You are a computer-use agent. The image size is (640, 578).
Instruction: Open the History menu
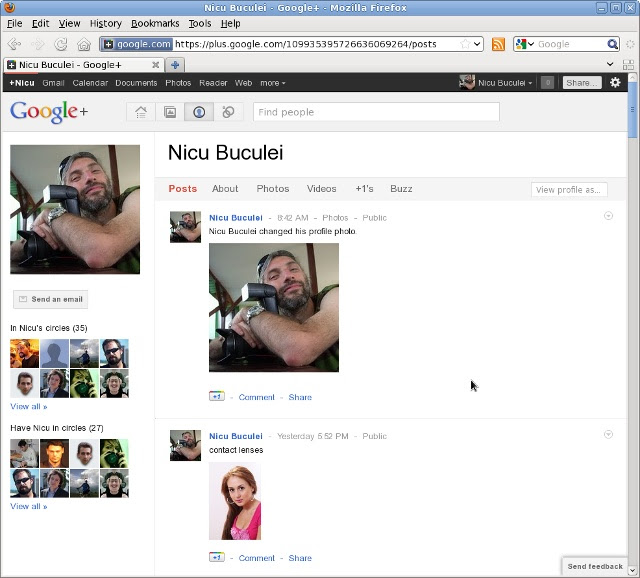[106, 24]
